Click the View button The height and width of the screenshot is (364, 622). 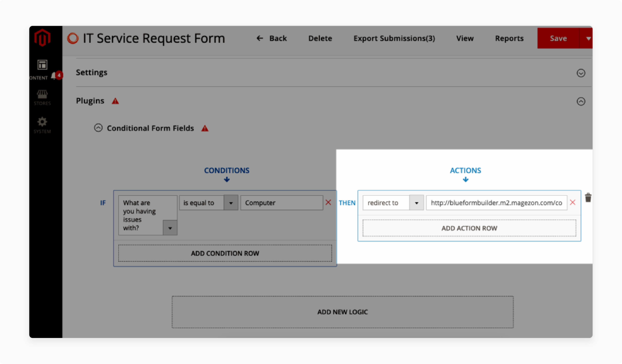465,38
